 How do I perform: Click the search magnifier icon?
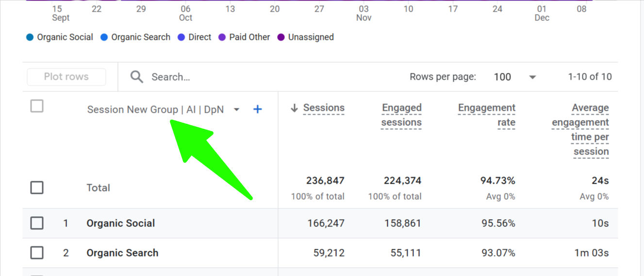click(x=137, y=77)
